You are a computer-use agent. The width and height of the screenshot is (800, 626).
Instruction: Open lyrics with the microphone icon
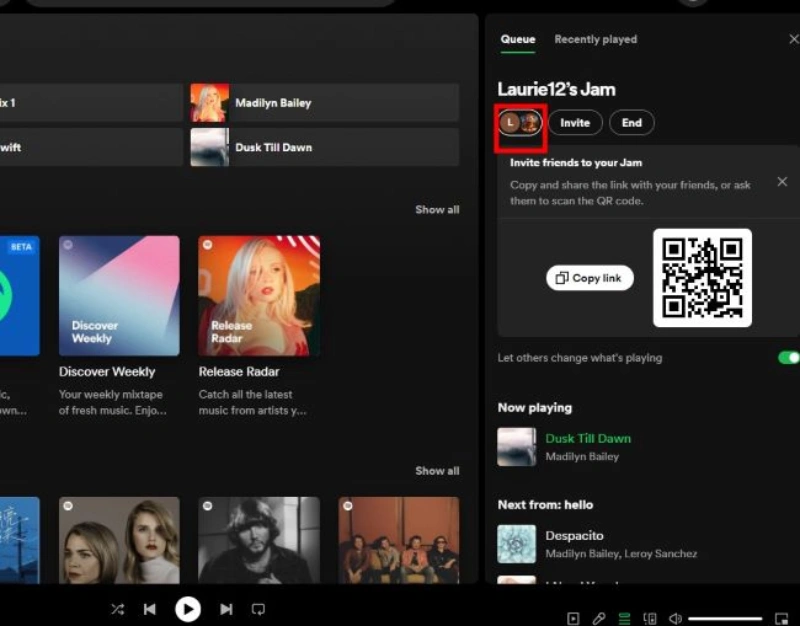(x=599, y=619)
